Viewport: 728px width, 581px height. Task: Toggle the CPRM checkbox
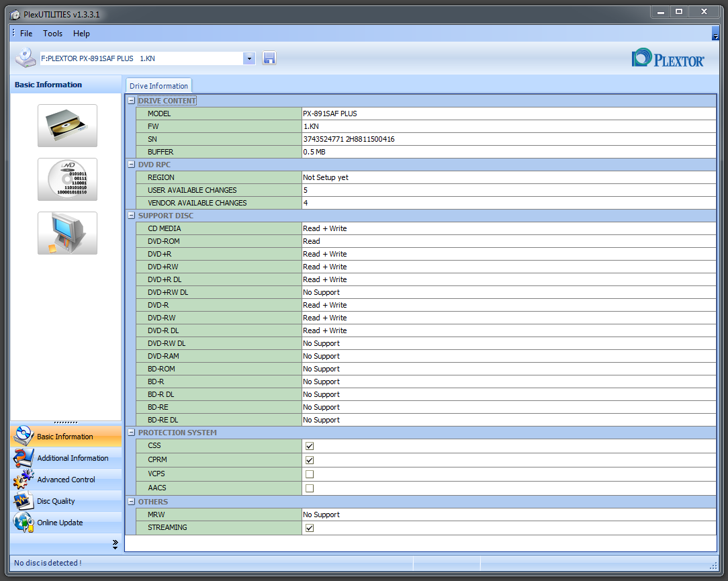310,460
